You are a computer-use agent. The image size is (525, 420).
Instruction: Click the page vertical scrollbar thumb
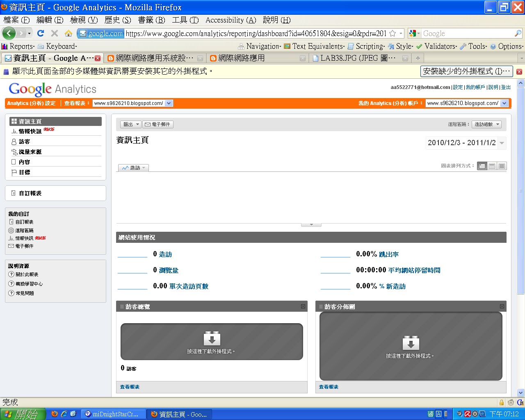(521, 191)
